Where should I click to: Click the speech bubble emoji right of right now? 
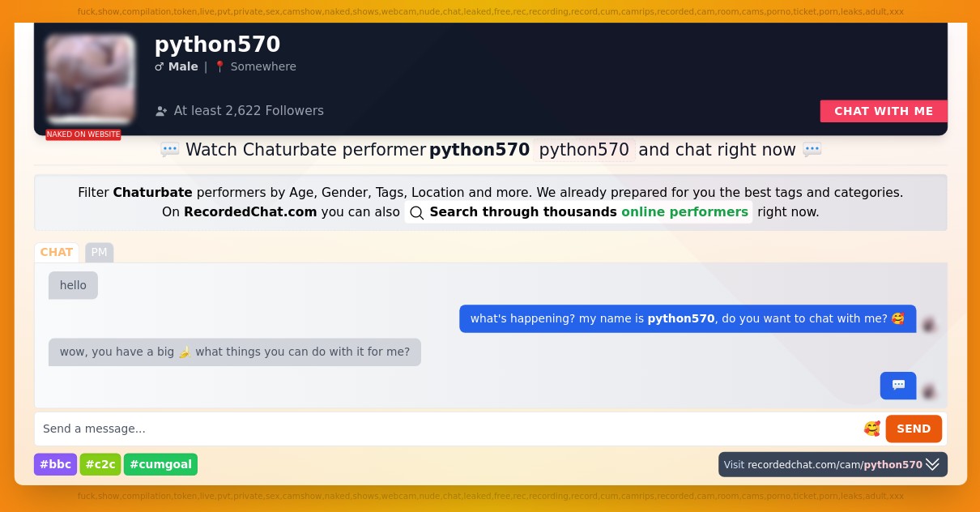[812, 150]
